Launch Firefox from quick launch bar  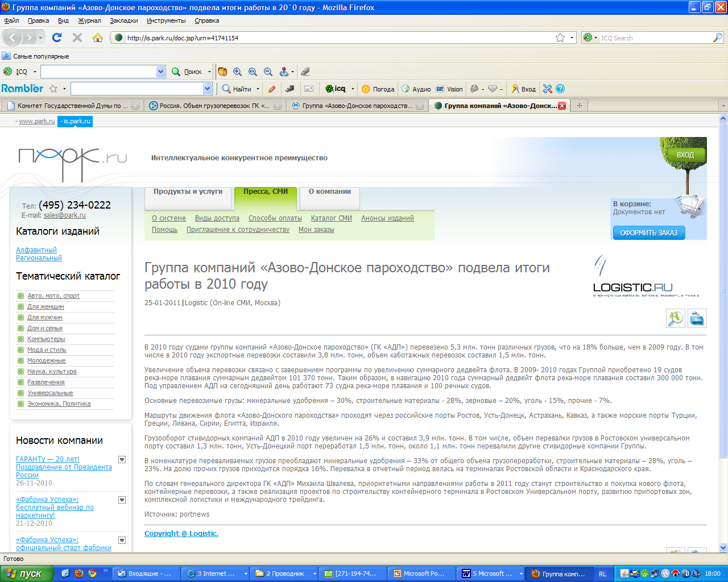coord(79,573)
